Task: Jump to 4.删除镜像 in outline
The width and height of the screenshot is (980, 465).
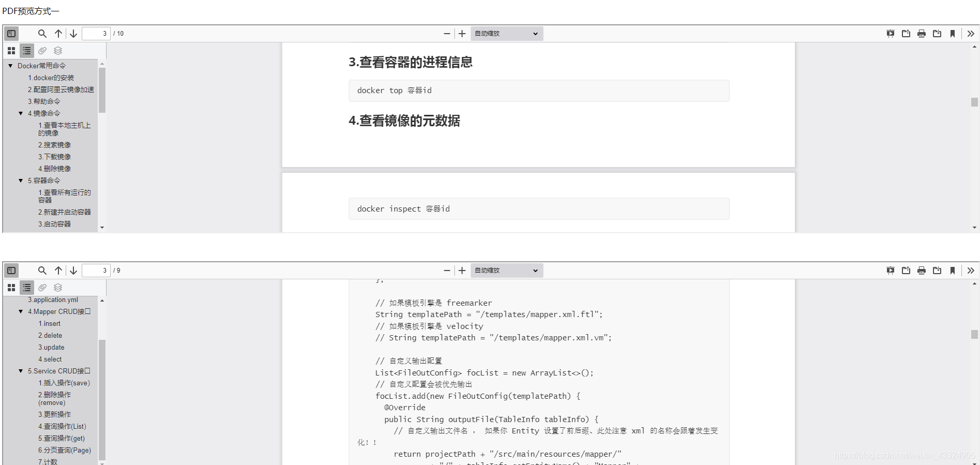Action: click(54, 169)
